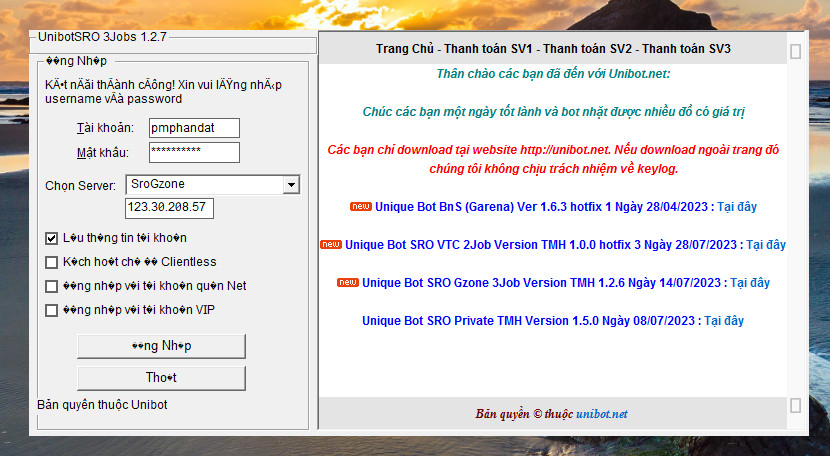Click Tại đây for SRO Private TMH
This screenshot has width=830, height=456.
point(724,321)
